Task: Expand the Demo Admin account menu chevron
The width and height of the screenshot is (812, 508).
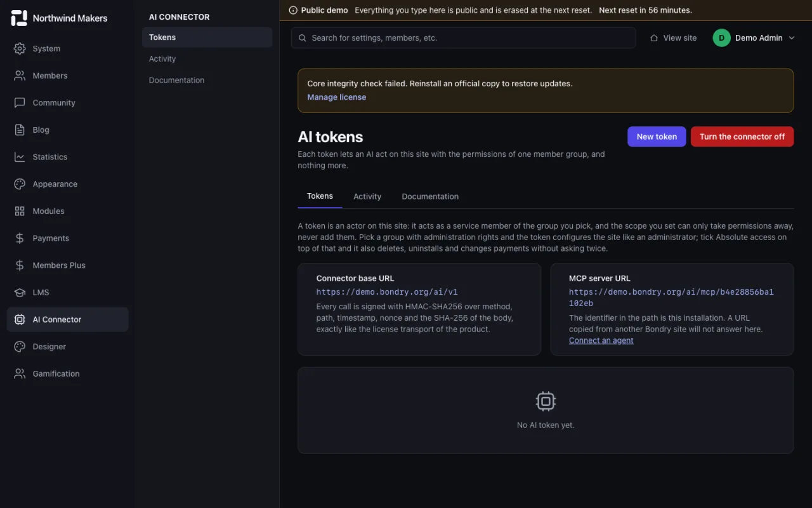Action: point(791,38)
